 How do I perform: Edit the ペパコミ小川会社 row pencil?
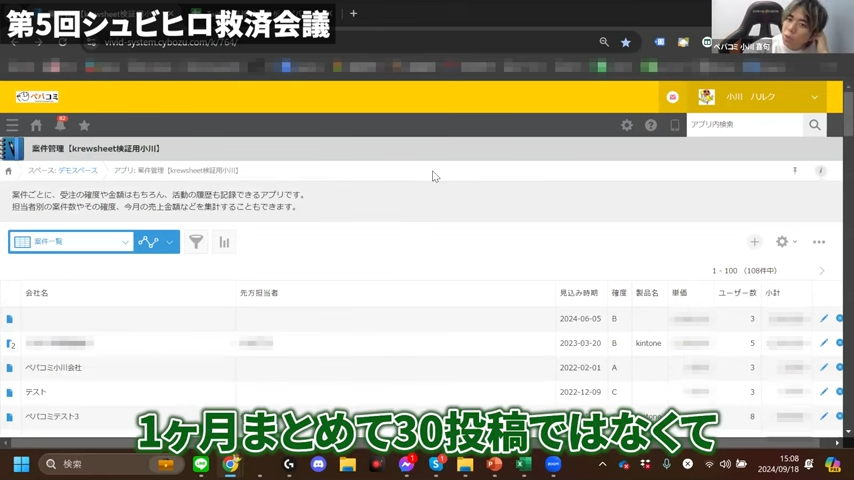[x=824, y=367]
